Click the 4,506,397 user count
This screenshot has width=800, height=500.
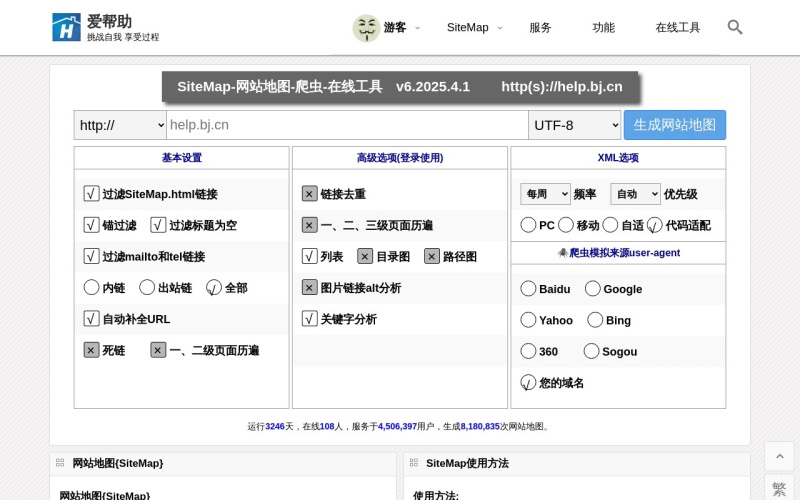[397, 426]
